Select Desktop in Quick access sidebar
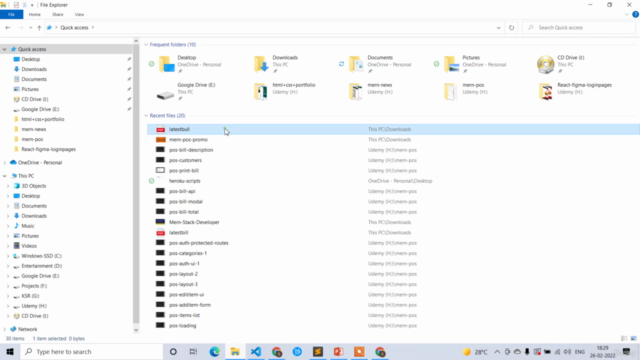The width and height of the screenshot is (640, 360). click(x=31, y=59)
